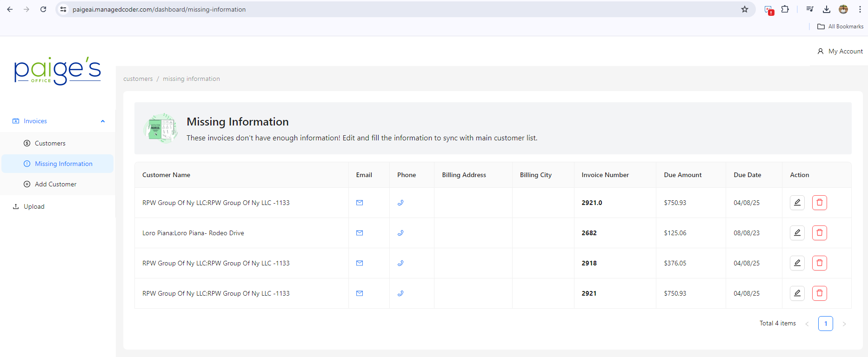This screenshot has height=357, width=868.
Task: Open Chrome three-dot menu
Action: (x=860, y=9)
